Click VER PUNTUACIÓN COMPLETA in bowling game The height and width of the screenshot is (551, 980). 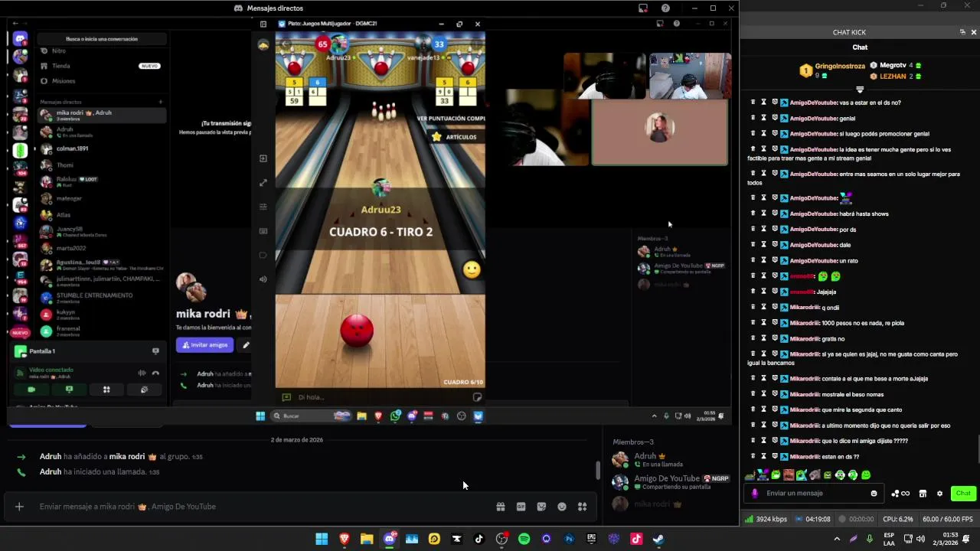451,119
